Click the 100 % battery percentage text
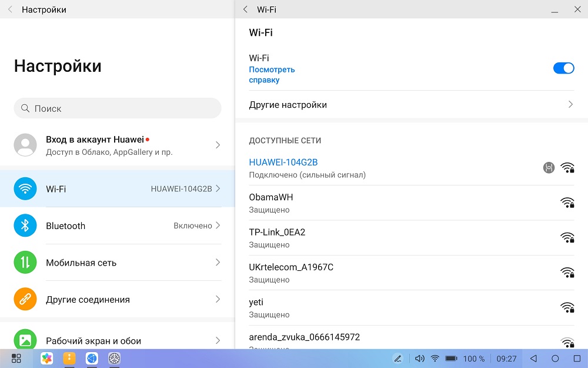 point(474,359)
